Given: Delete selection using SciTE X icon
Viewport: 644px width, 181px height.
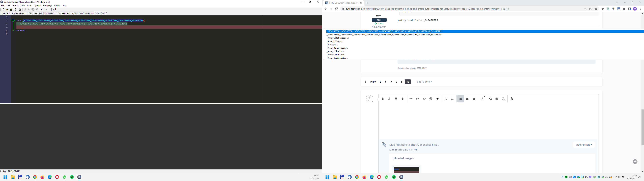Looking at the screenshot, I should click(37, 10).
